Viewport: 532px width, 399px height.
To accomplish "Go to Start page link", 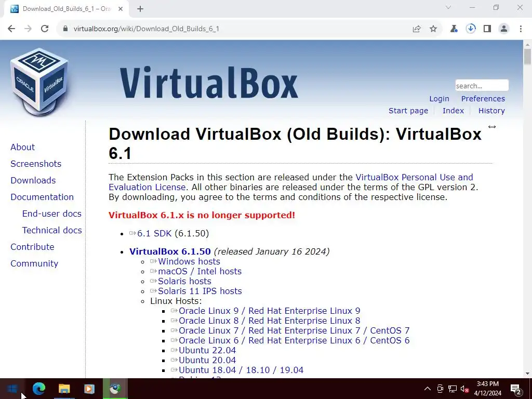I will pos(408,111).
